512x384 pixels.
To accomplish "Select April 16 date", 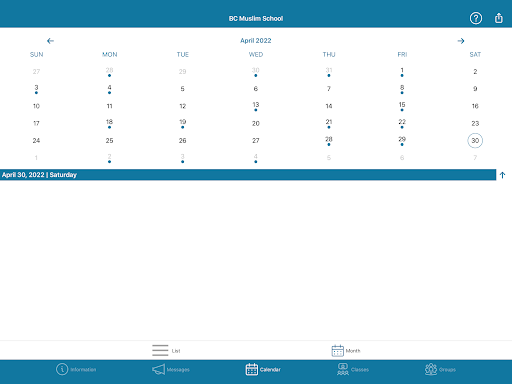I will click(x=475, y=106).
